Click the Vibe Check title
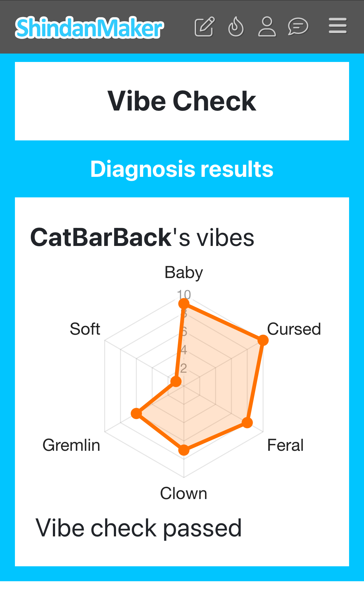364x594 pixels. pos(182,101)
